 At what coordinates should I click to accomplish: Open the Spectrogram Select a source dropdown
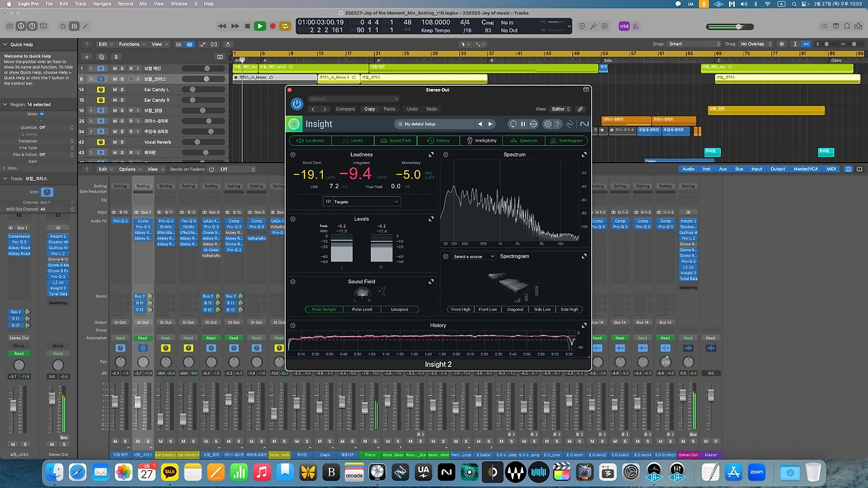point(473,256)
